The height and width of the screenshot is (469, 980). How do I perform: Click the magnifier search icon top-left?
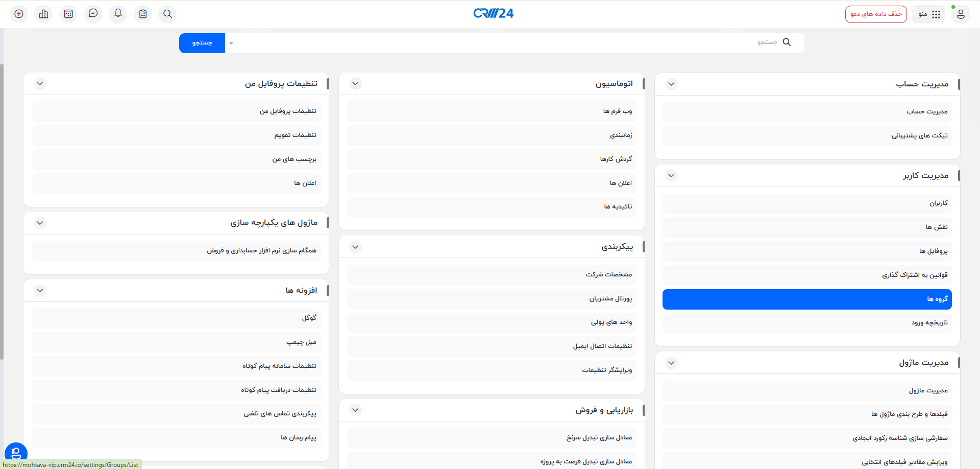tap(167, 14)
